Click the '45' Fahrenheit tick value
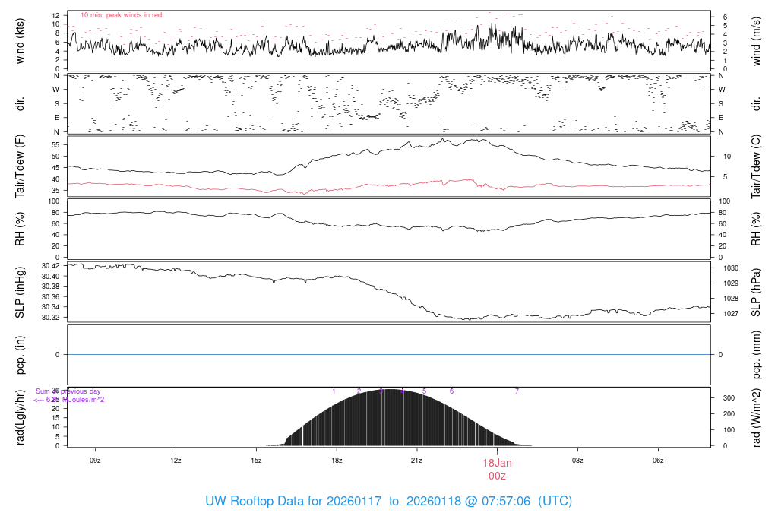The height and width of the screenshot is (532, 778). tap(56, 168)
